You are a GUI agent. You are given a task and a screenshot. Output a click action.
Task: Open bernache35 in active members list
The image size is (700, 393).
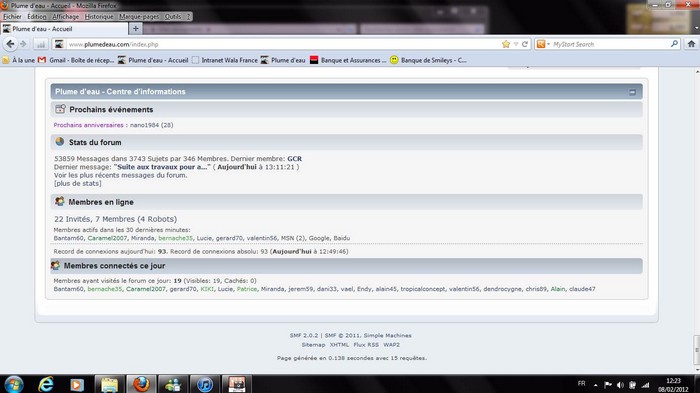(175, 238)
